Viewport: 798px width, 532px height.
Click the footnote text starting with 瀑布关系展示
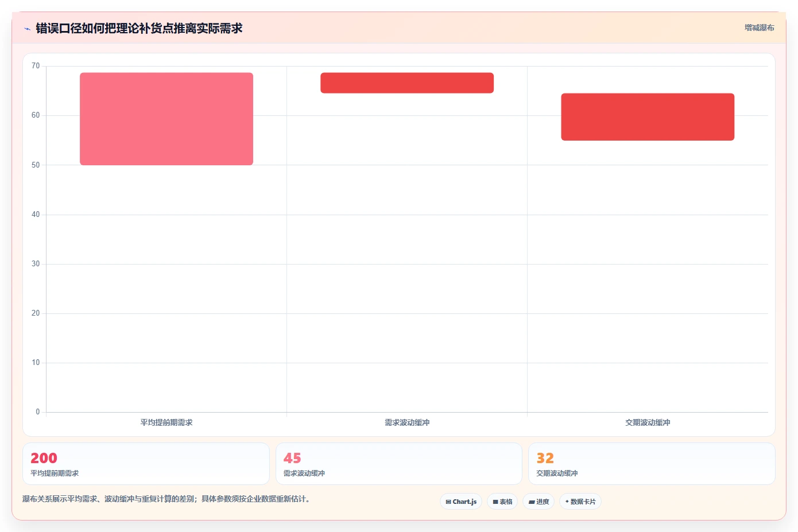(168, 499)
